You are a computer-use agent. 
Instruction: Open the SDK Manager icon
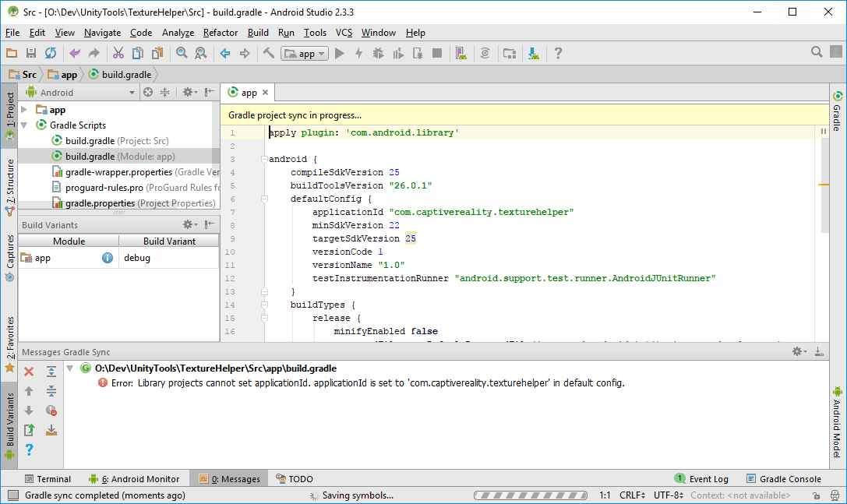[x=534, y=53]
